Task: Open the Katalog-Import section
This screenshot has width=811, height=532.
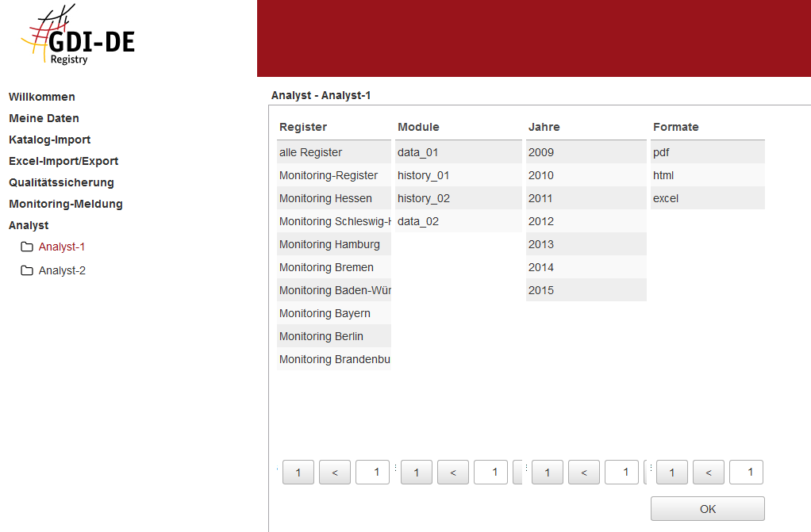Action: tap(49, 140)
